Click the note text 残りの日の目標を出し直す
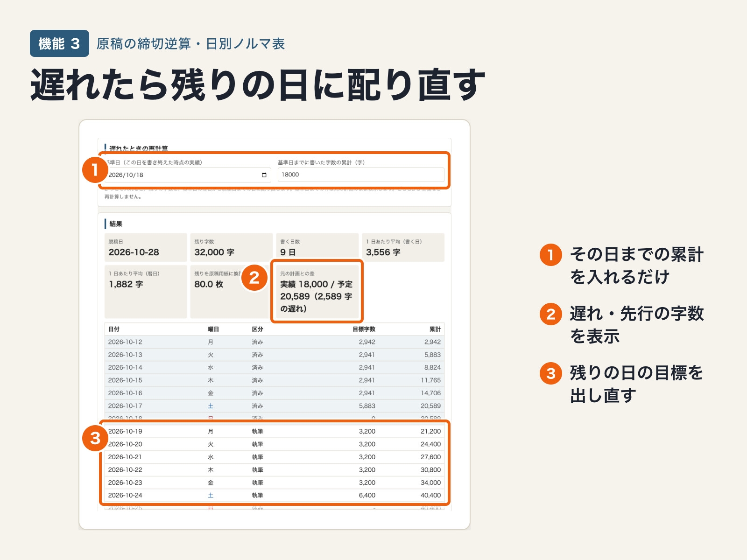 [x=637, y=384]
